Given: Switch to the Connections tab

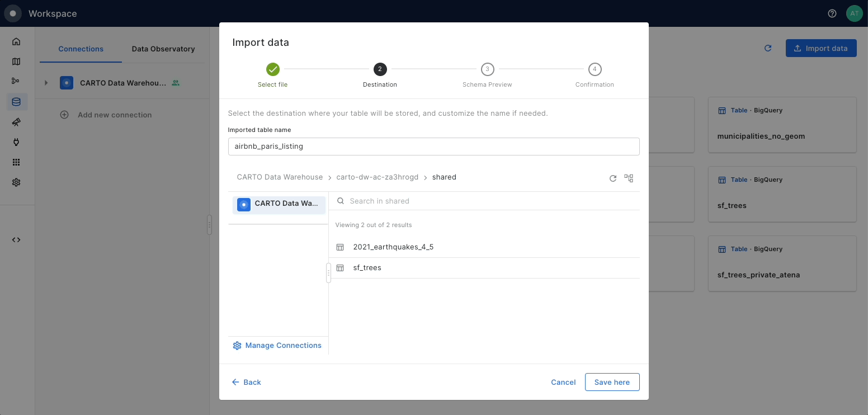Looking at the screenshot, I should 81,49.
